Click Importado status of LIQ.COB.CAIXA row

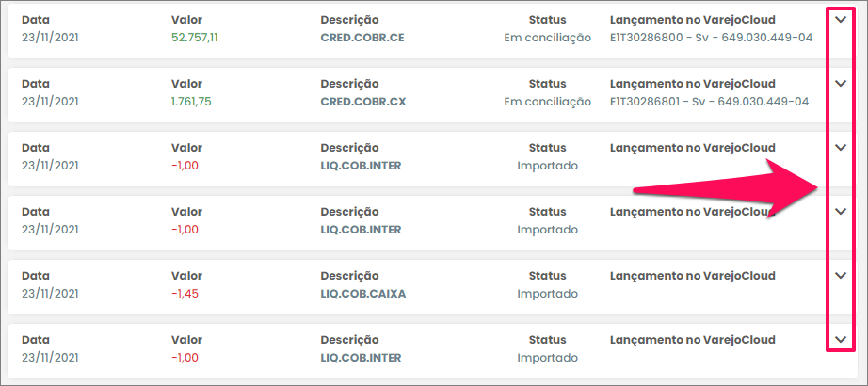(x=547, y=294)
